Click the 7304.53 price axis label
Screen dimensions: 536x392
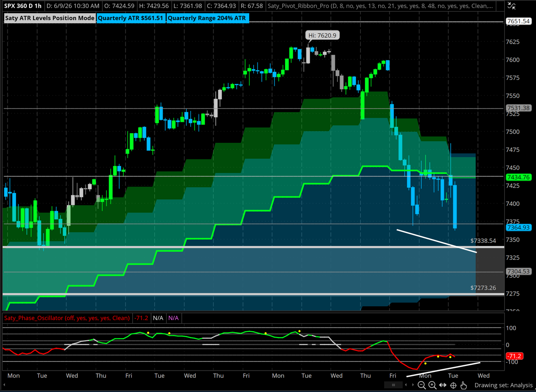click(519, 271)
